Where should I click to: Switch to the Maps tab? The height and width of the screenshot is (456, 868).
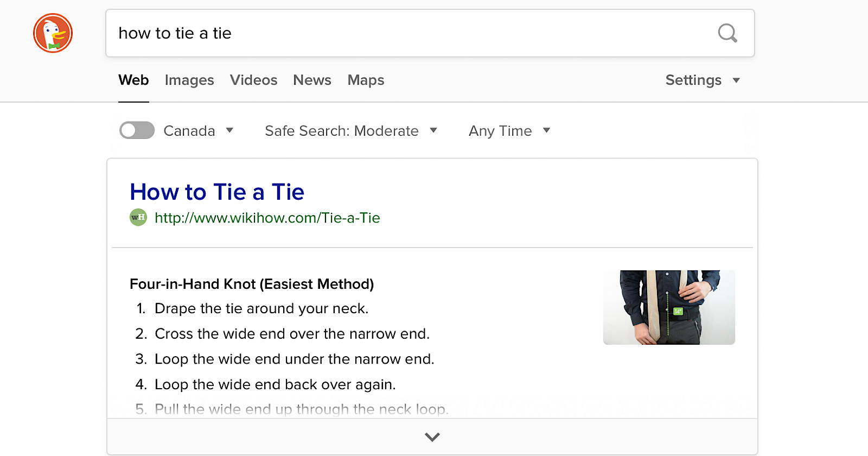(x=366, y=80)
